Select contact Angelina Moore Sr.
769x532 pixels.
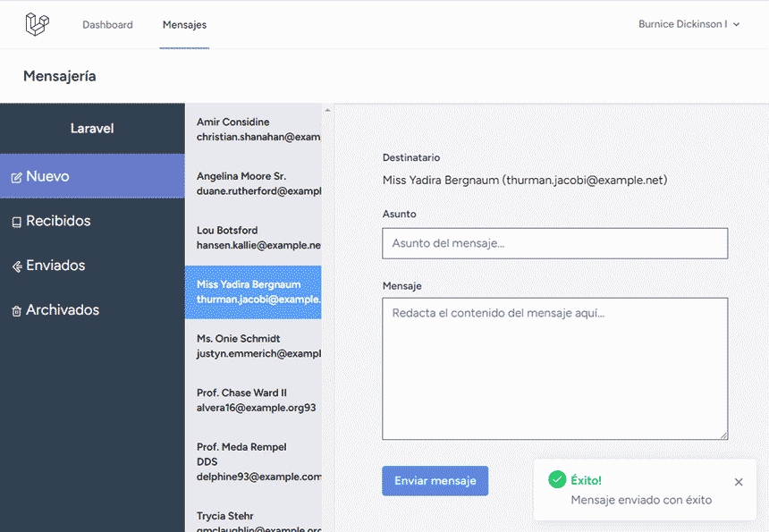[x=254, y=183]
